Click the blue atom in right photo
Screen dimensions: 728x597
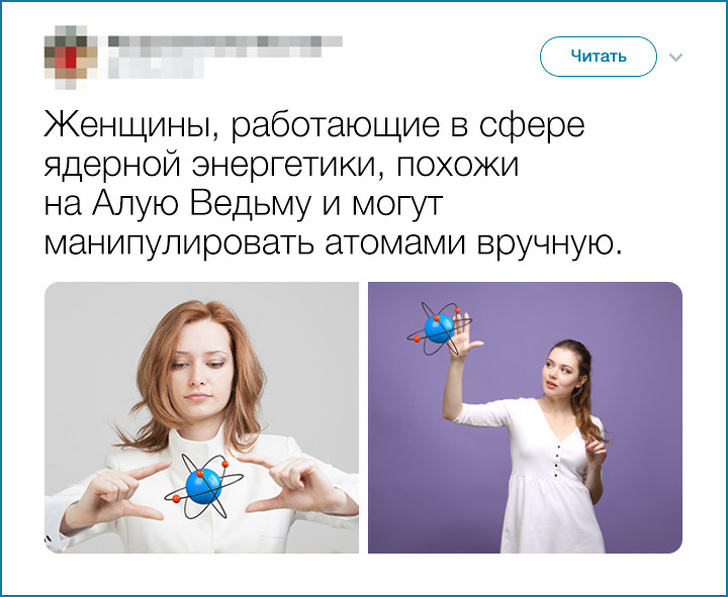(439, 329)
